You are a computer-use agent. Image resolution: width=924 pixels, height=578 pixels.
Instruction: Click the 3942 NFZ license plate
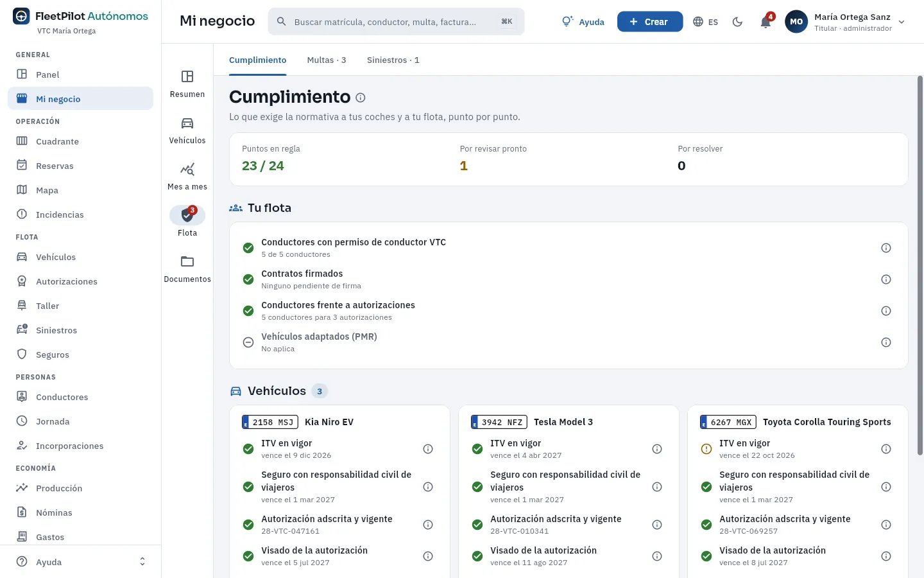click(499, 422)
